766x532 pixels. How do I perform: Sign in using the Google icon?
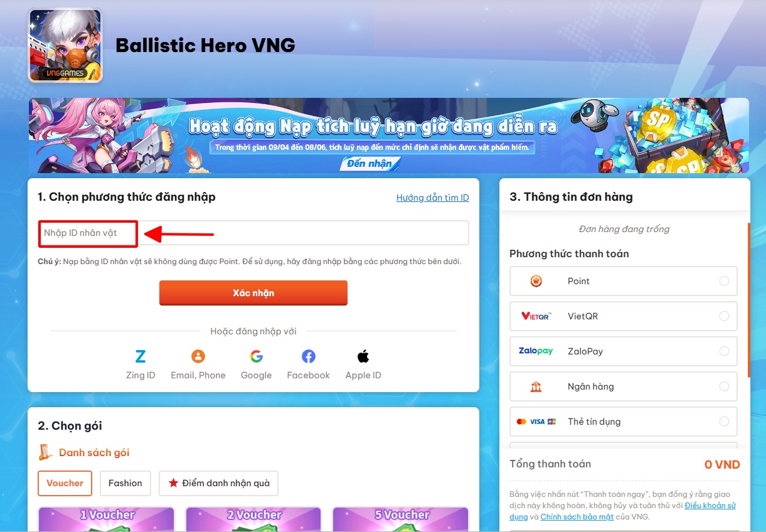[x=257, y=357]
